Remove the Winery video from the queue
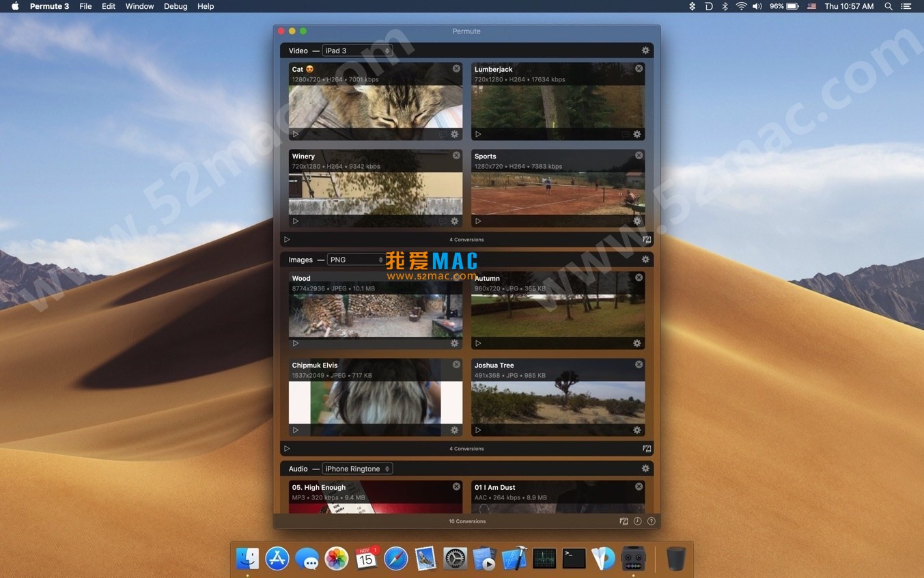This screenshot has width=924, height=578. 456,155
